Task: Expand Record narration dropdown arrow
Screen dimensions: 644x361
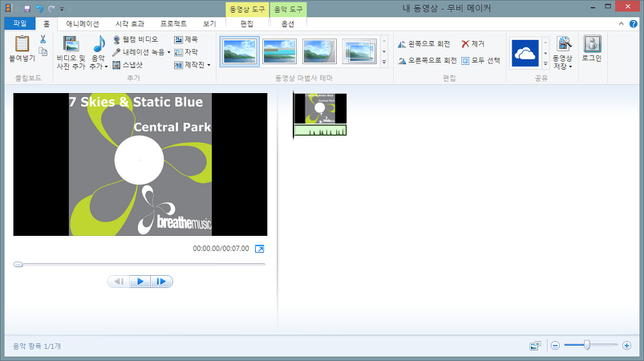Action: (168, 52)
